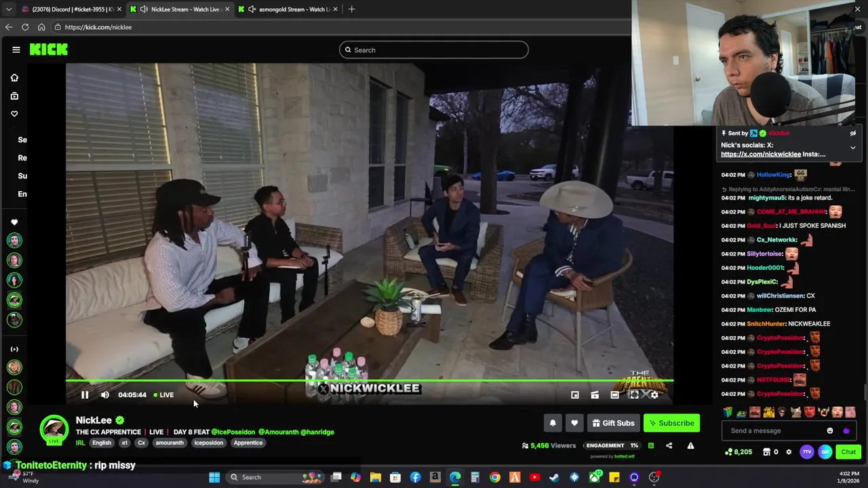868x488 pixels.
Task: Select the iceposeidon tag
Action: [x=209, y=443]
